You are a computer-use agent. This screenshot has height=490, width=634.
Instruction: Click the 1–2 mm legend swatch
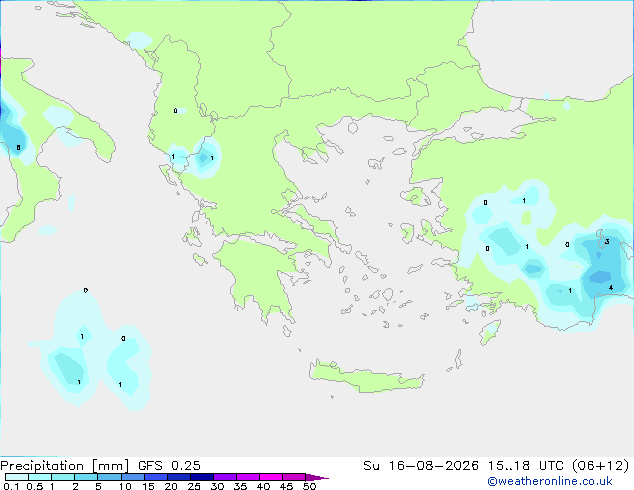tap(63, 477)
